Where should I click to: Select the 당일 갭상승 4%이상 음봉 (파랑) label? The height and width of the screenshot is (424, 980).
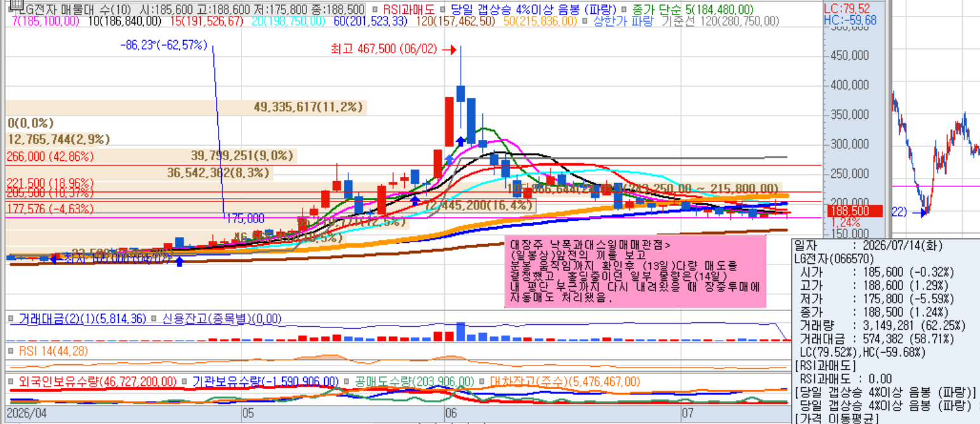tap(533, 10)
